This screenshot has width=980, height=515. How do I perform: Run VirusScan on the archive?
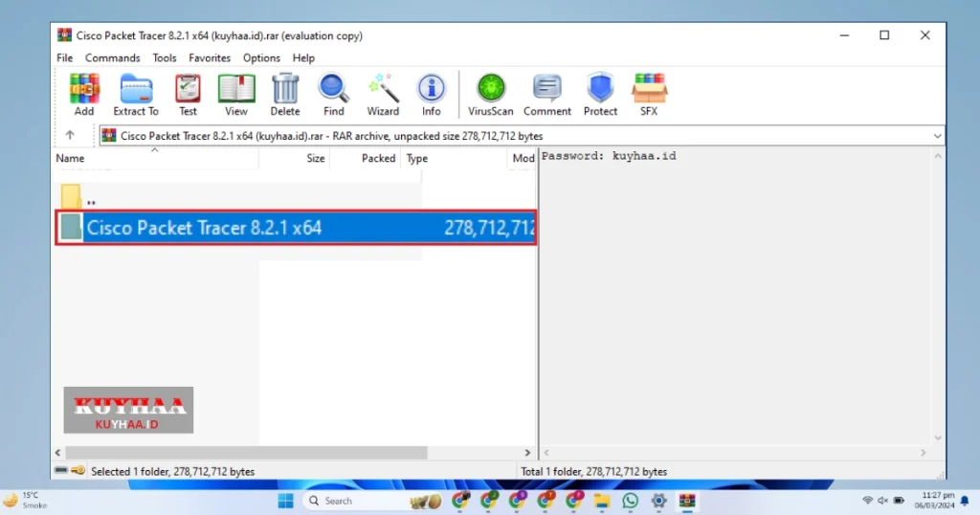[491, 95]
